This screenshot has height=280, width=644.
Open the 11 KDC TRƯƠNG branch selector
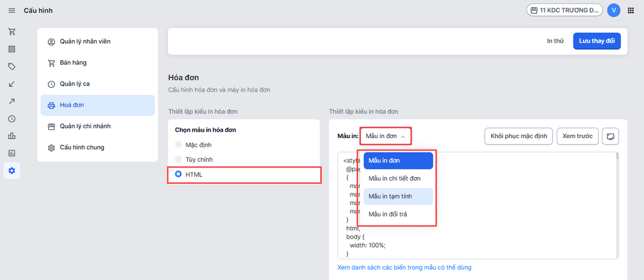563,10
